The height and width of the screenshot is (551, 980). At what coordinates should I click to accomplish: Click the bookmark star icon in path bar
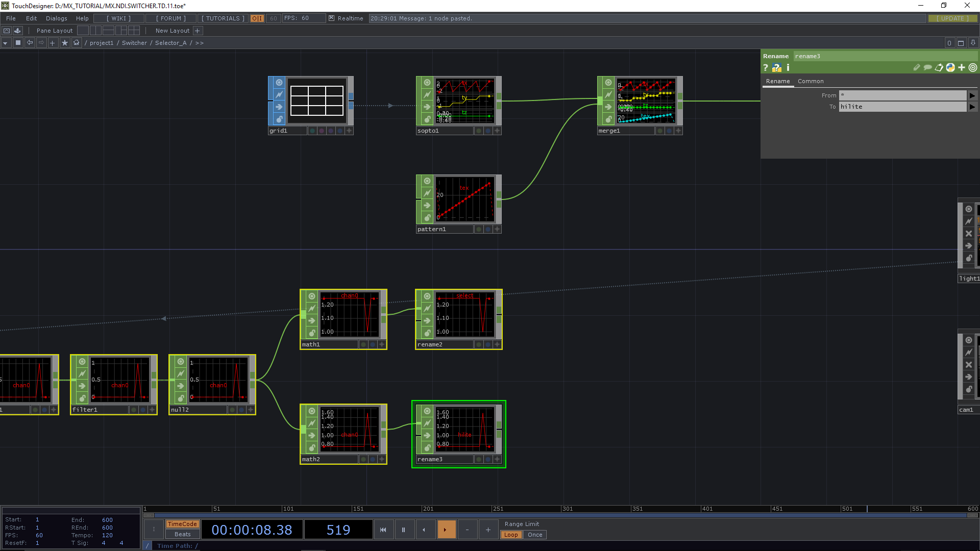pos(65,43)
